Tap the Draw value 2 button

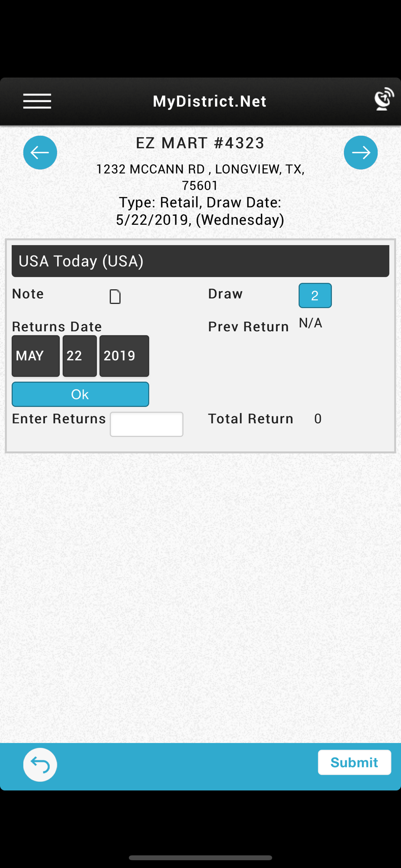click(x=315, y=296)
